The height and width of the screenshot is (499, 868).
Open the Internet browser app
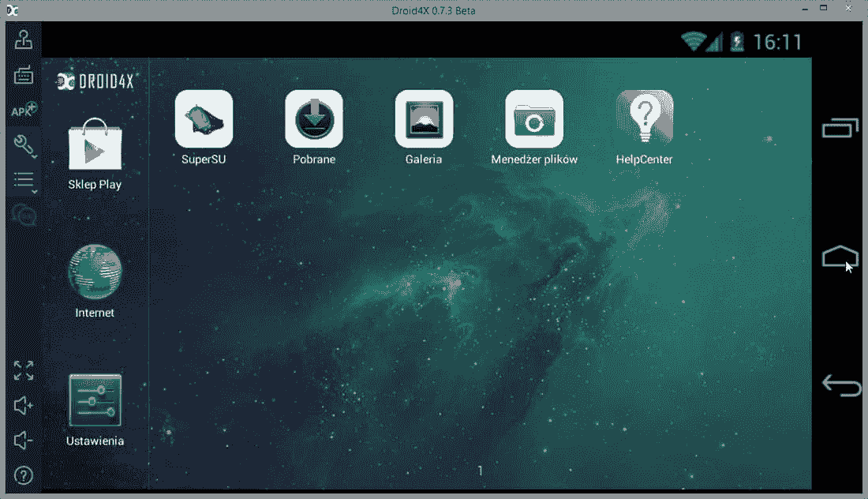point(94,272)
